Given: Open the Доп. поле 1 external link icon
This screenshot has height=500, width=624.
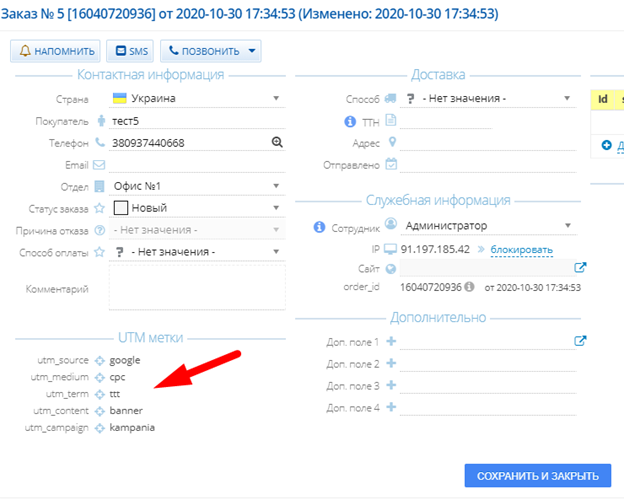Looking at the screenshot, I should pos(580,341).
